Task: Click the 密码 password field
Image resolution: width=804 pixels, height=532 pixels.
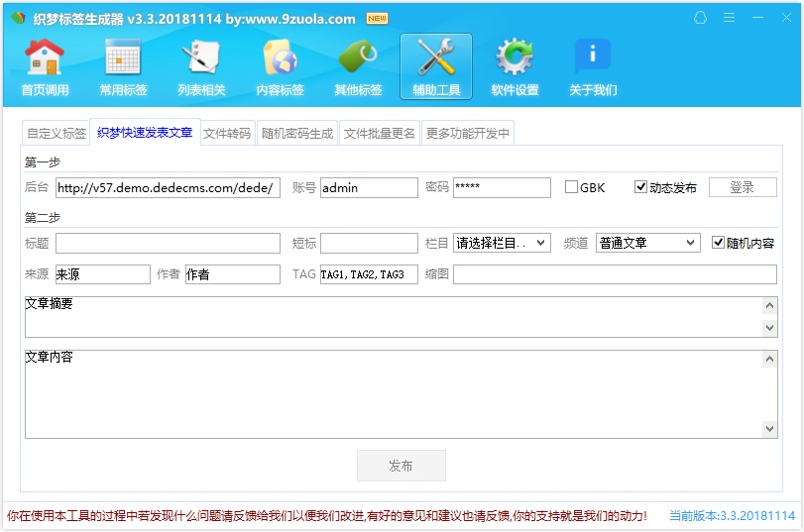Action: pos(502,187)
